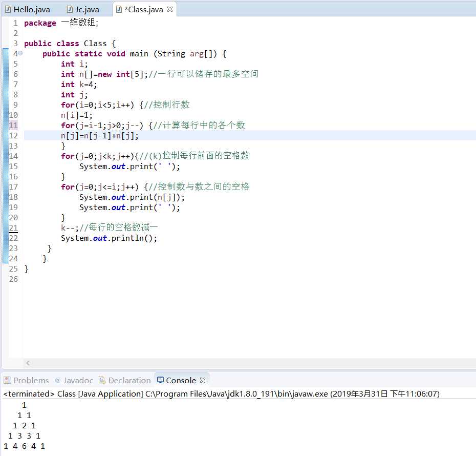Click console output row '1 2 1'
Viewport: 476px width, 456px height.
pos(24,425)
